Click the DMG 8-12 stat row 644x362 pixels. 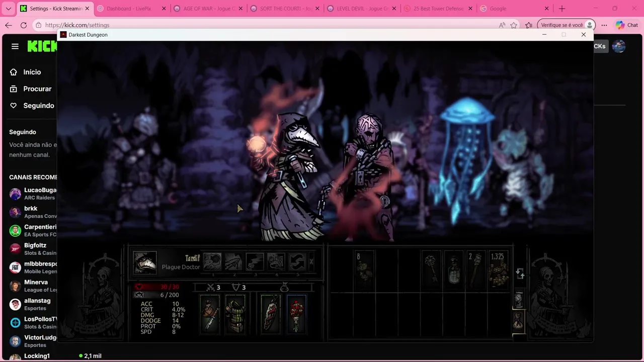click(x=162, y=315)
